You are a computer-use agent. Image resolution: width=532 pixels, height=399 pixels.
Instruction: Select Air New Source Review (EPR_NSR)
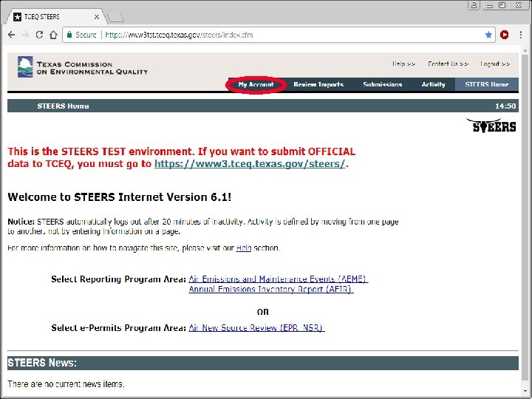click(x=256, y=328)
